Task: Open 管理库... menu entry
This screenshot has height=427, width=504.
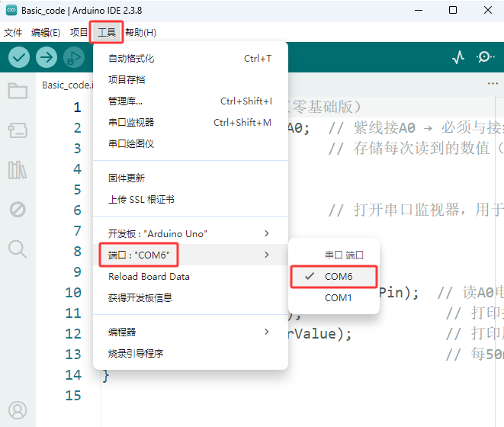Action: [x=191, y=101]
